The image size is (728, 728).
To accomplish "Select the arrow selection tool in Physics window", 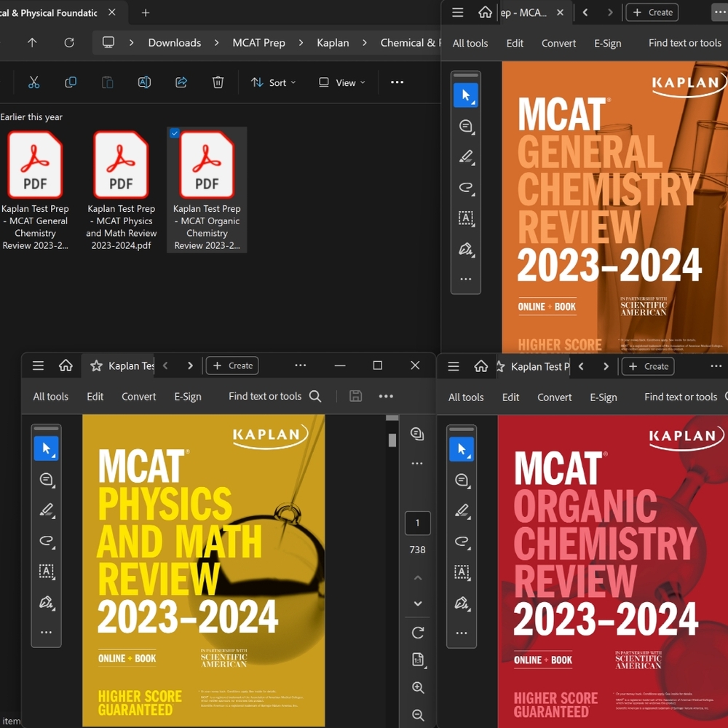I will [x=47, y=448].
